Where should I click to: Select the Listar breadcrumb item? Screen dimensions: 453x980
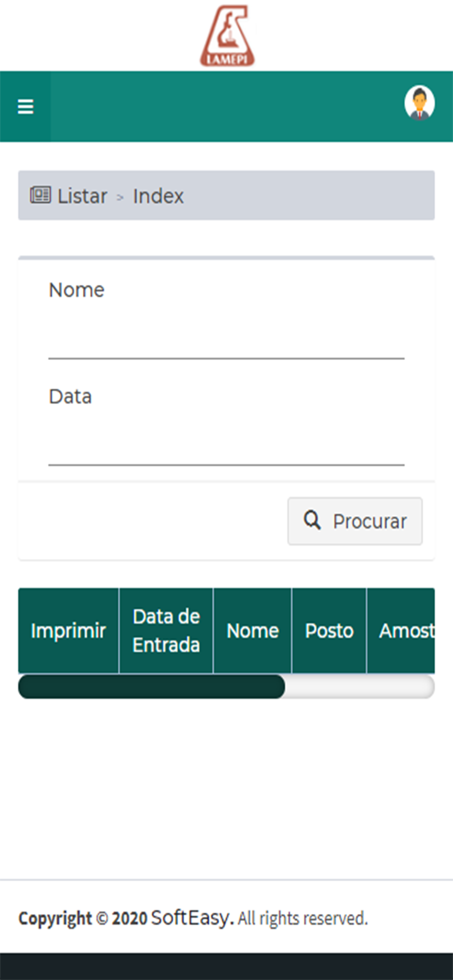point(82,196)
